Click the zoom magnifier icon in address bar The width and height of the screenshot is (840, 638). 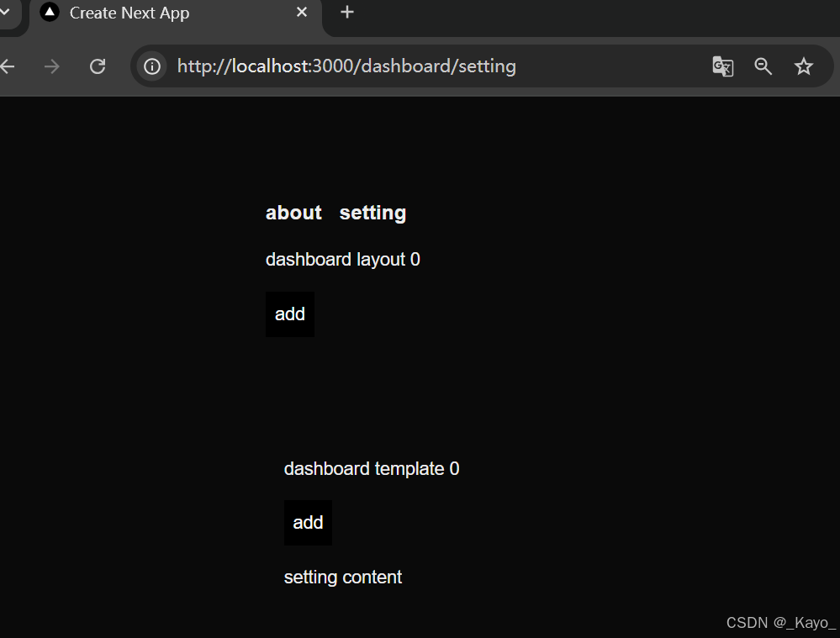pyautogui.click(x=763, y=66)
